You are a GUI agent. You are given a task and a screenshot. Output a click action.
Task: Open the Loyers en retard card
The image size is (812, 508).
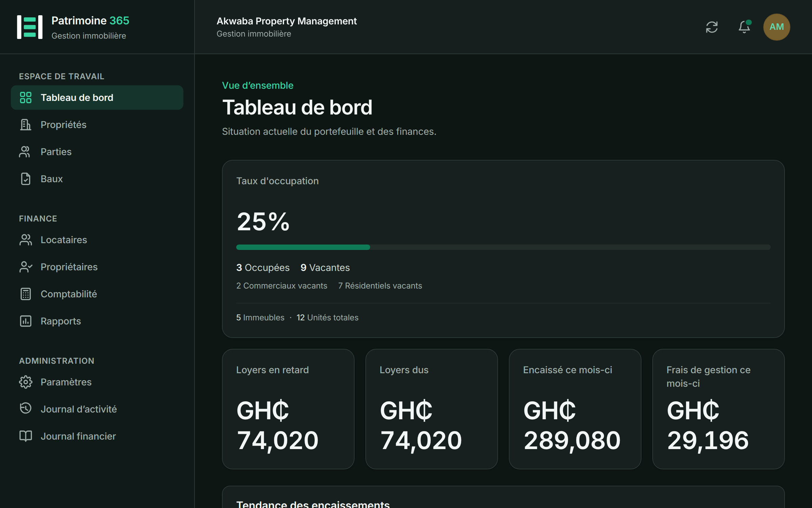288,409
